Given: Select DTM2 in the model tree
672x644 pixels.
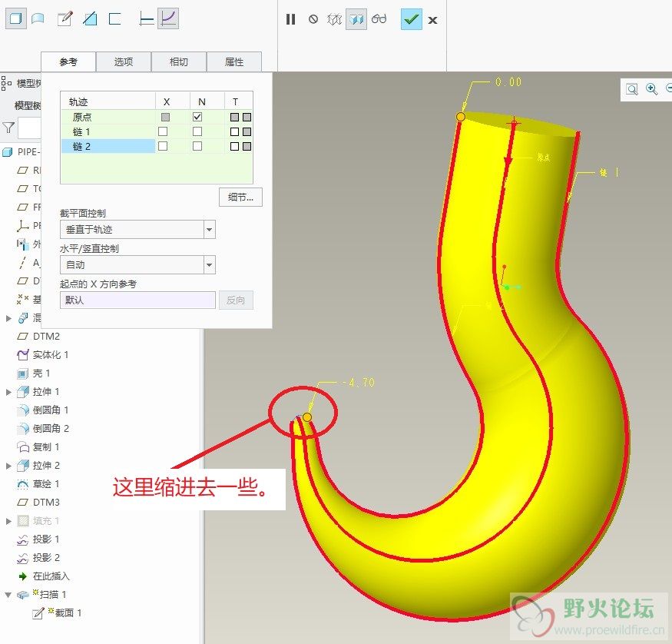Looking at the screenshot, I should click(46, 337).
